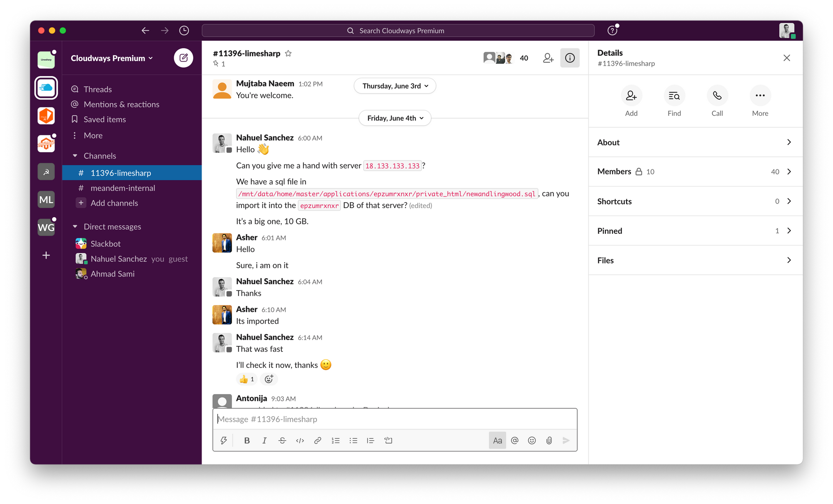Star the #11396-limesharp channel
Viewport: 833px width, 504px height.
[x=288, y=53]
